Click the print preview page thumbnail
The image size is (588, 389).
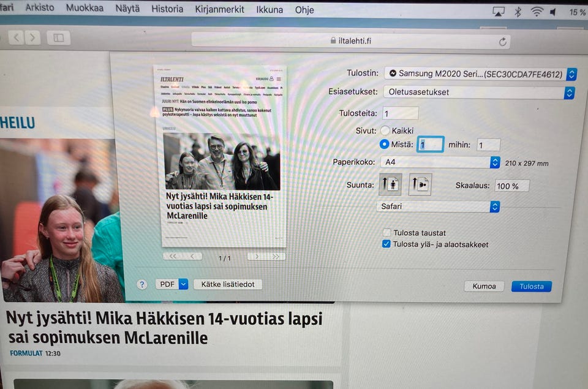click(x=221, y=156)
